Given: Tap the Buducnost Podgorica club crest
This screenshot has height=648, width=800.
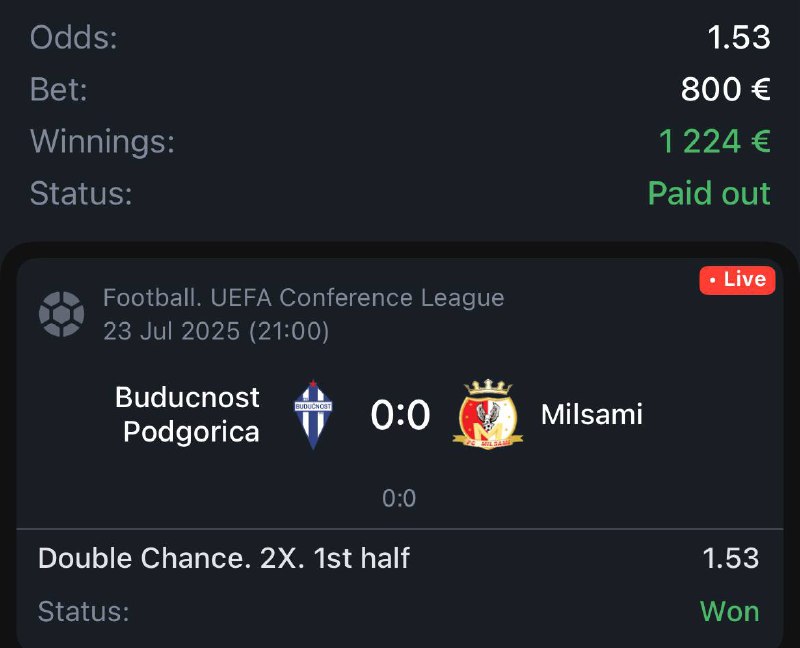Looking at the screenshot, I should (x=313, y=414).
